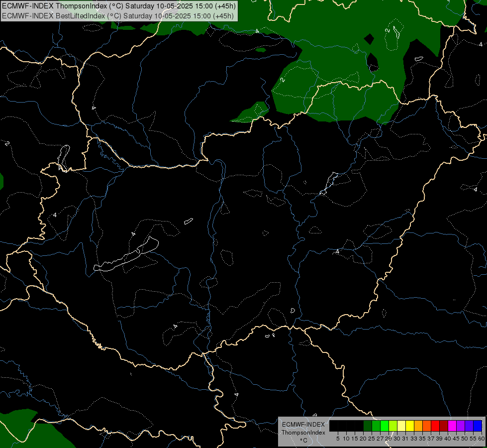Click the dark red 39–40 legend swatch
The width and height of the screenshot is (487, 448).
[444, 426]
